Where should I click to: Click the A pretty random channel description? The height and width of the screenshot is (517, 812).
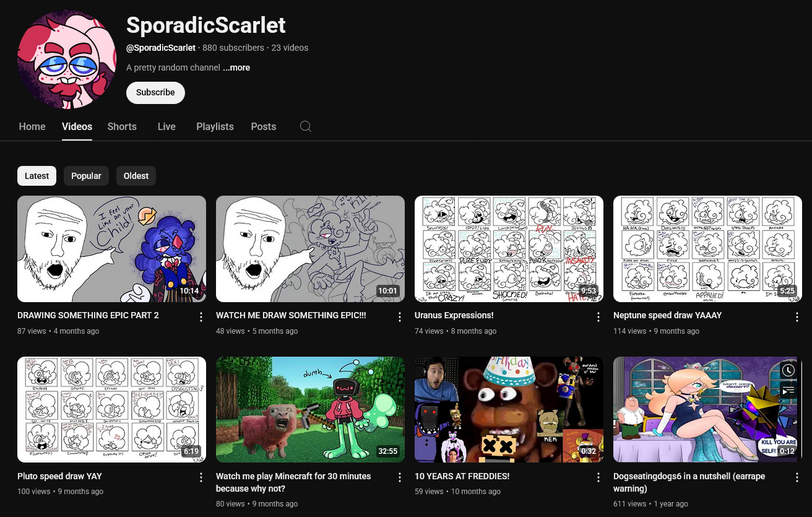coord(173,67)
